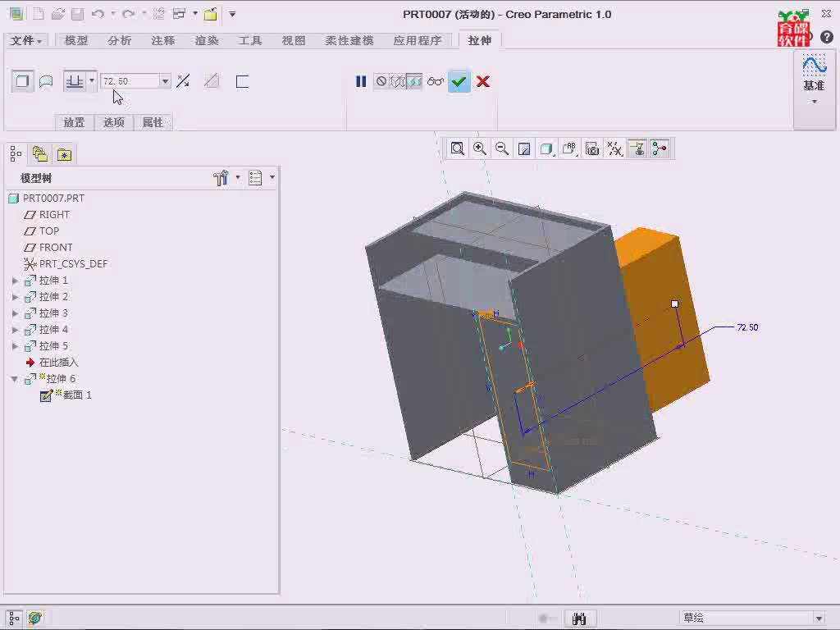Viewport: 840px width, 630px height.
Task: Switch to the 视图 tab
Action: click(294, 40)
